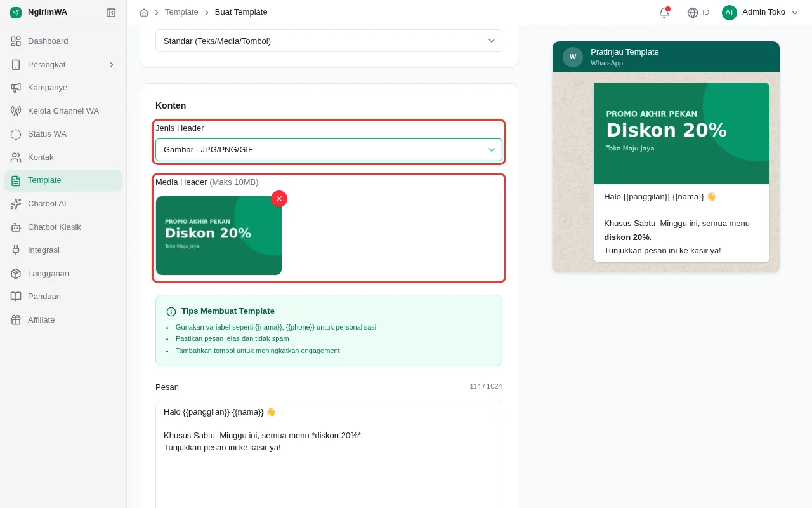
Task: Click the NgirimWA logo icon
Action: (16, 12)
